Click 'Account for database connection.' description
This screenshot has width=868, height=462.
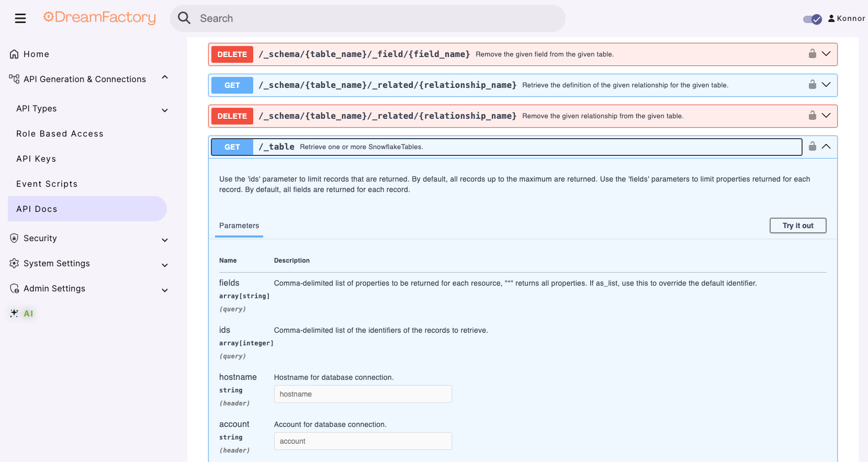click(x=330, y=424)
